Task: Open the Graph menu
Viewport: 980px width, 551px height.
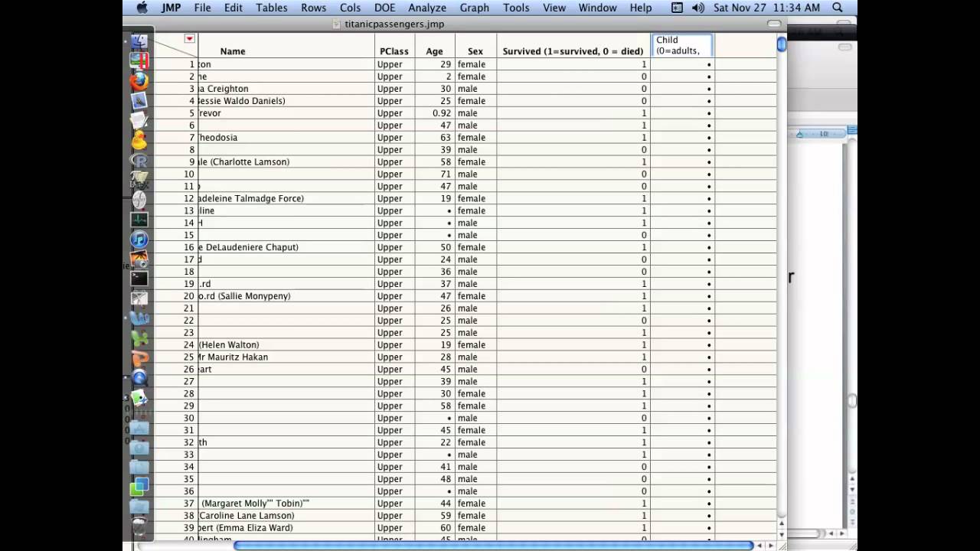Action: click(475, 8)
